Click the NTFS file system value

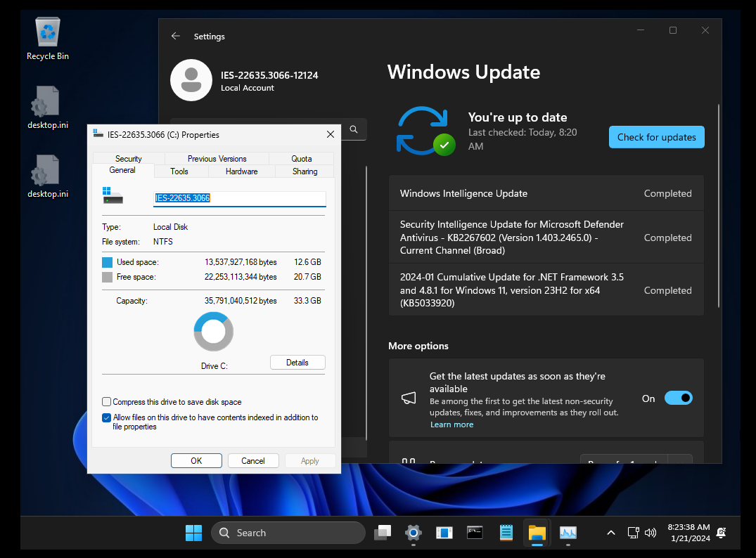point(163,242)
